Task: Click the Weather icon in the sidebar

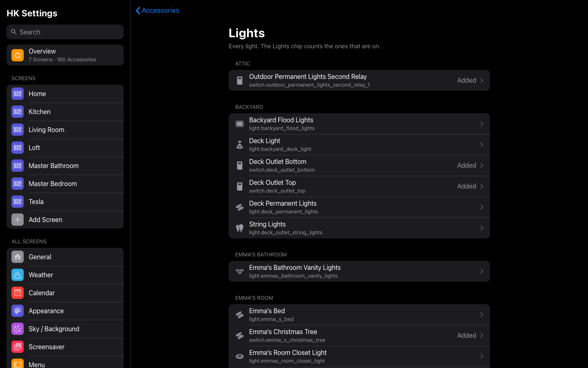Action: coord(18,275)
